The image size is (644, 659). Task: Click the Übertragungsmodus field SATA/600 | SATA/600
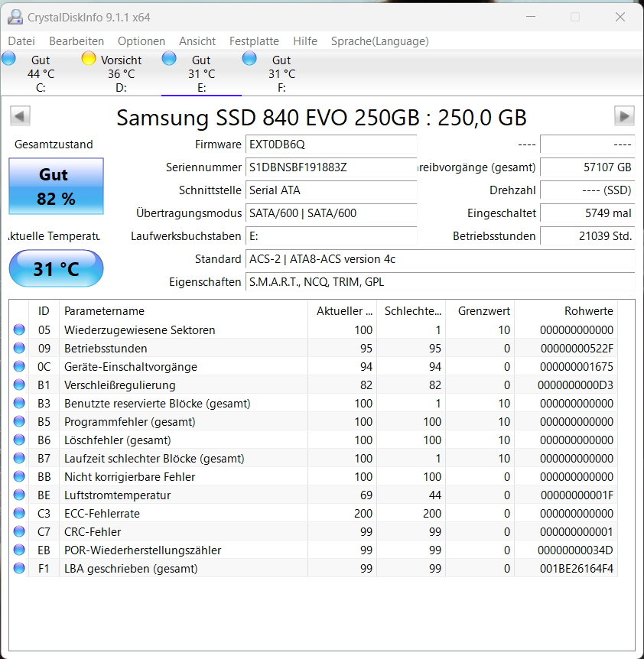331,213
